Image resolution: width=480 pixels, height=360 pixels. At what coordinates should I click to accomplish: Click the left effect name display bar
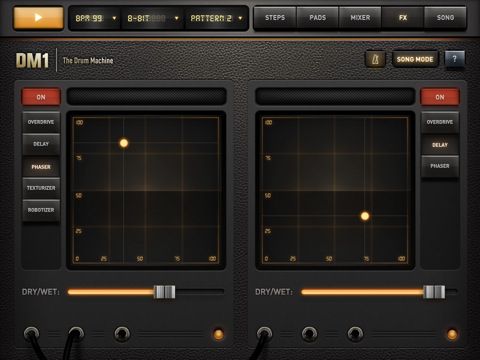147,96
